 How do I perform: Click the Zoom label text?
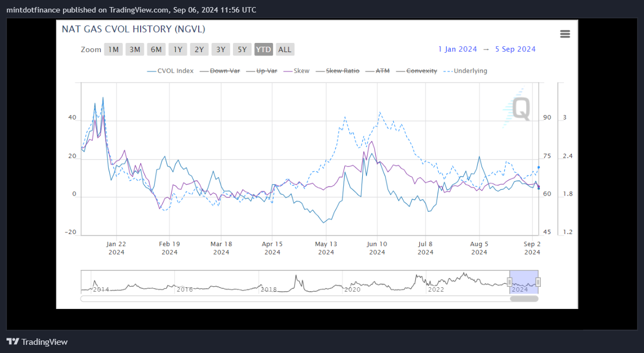coord(91,49)
